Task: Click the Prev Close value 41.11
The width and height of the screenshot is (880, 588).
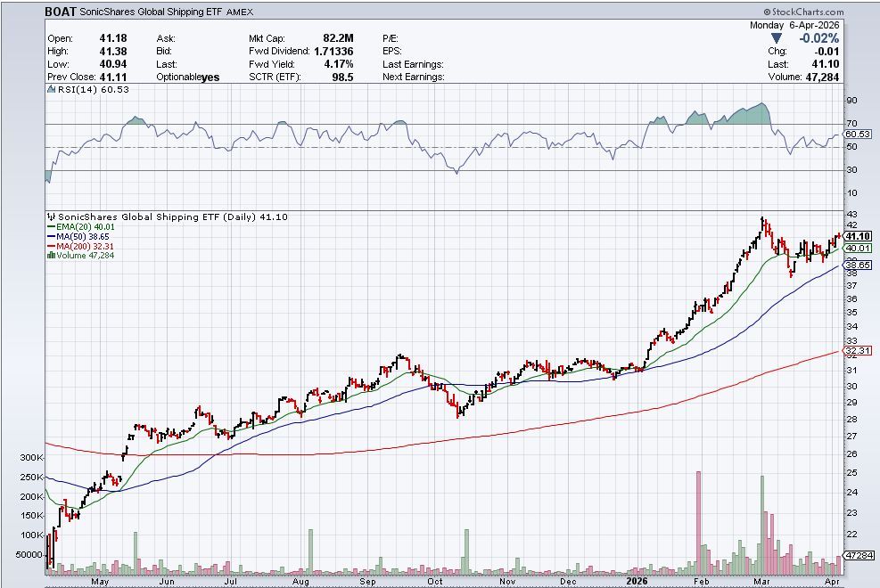Action: (x=113, y=78)
